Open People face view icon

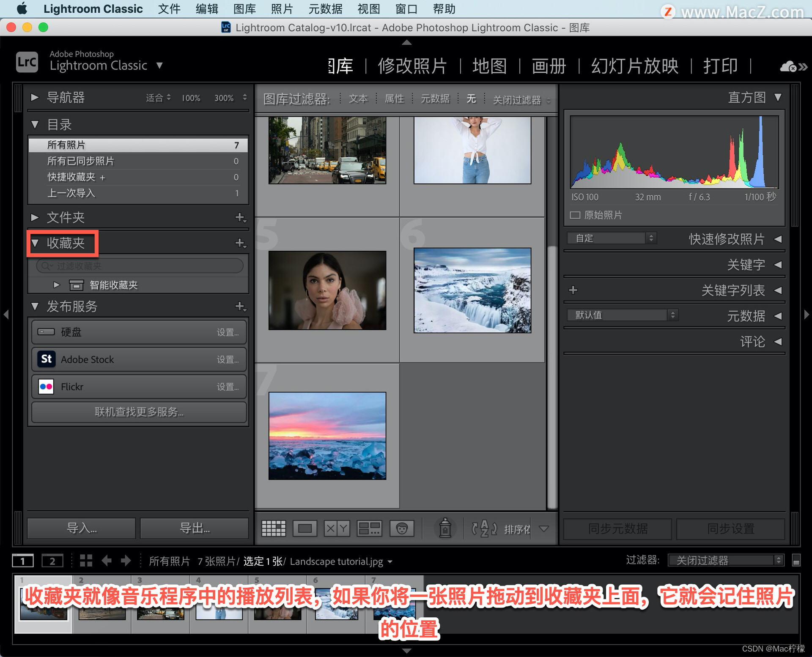point(401,528)
